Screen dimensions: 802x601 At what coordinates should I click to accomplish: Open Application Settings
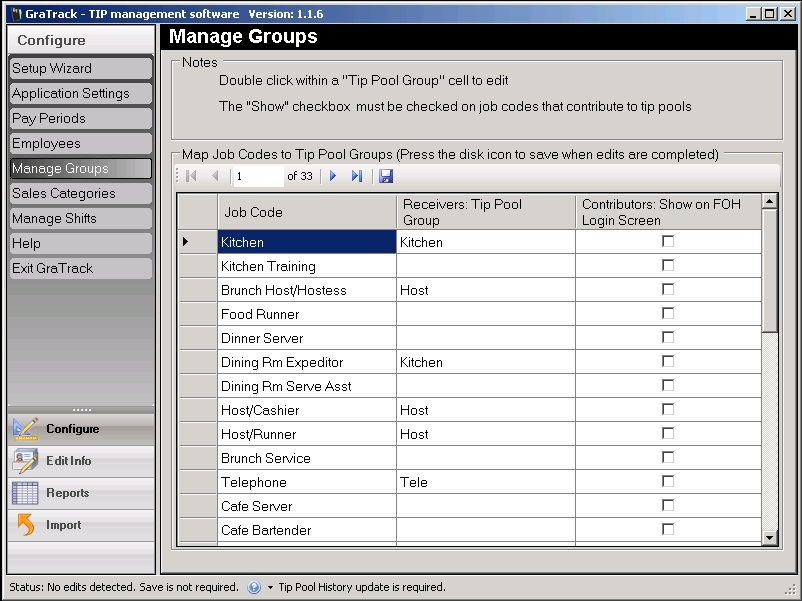(x=80, y=93)
